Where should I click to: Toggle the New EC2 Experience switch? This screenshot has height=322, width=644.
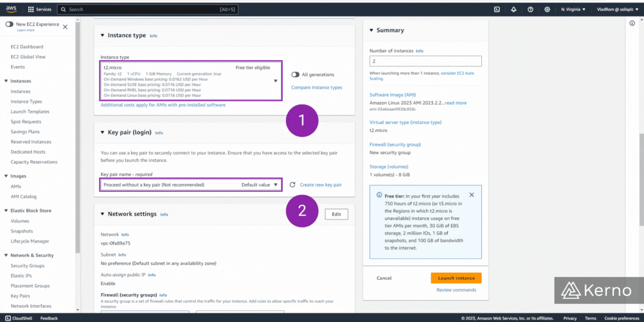click(x=9, y=24)
